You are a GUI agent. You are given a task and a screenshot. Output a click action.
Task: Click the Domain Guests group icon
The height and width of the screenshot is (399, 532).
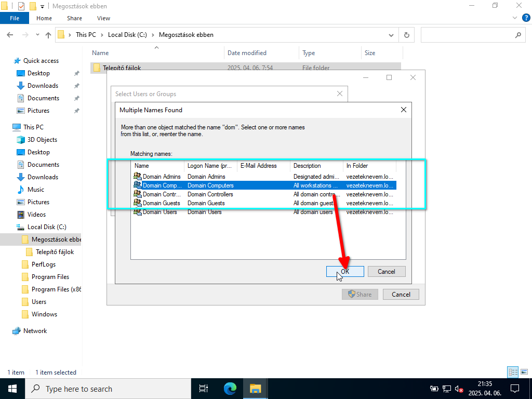(138, 203)
